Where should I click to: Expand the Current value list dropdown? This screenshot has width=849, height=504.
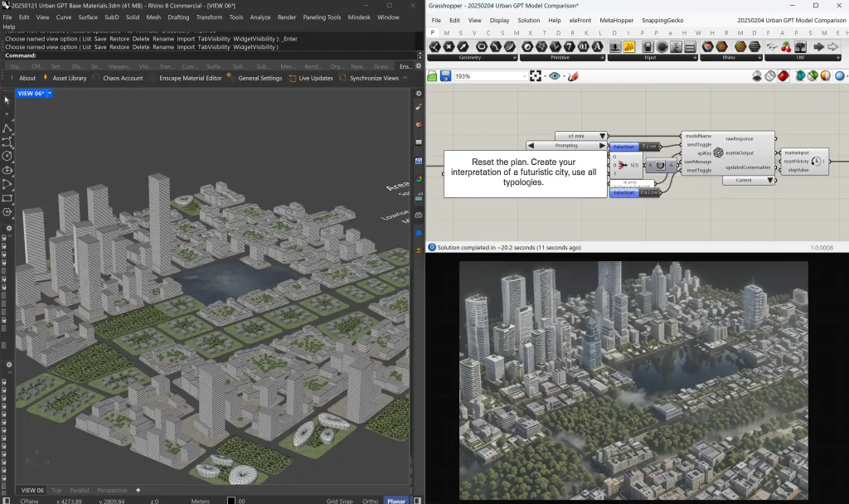coord(749,180)
